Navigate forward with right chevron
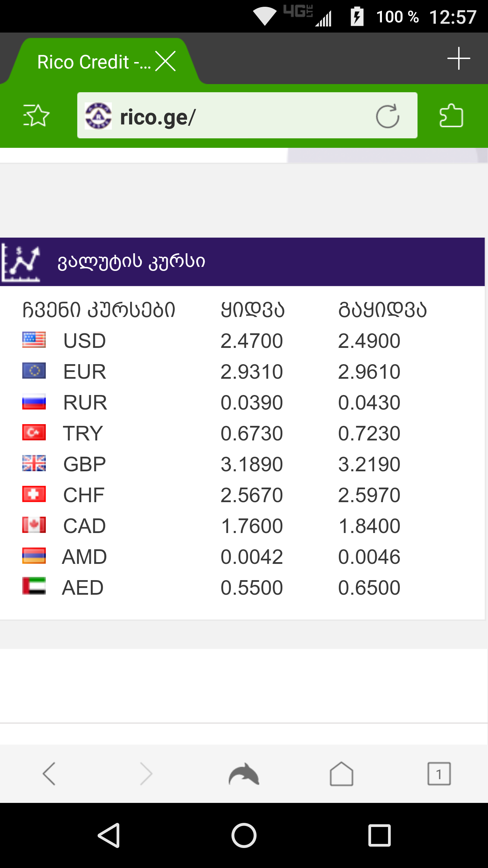The image size is (488, 868). click(x=146, y=774)
